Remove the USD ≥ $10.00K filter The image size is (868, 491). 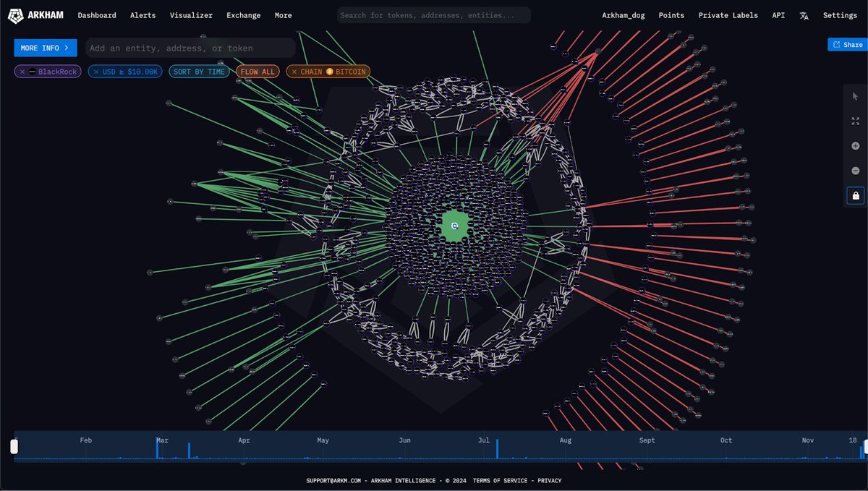tap(95, 72)
